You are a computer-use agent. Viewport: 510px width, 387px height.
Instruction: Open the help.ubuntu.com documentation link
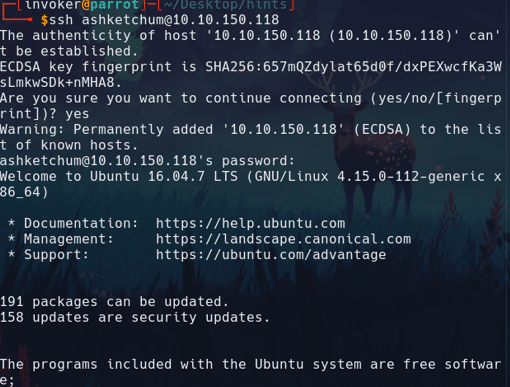[x=251, y=223]
